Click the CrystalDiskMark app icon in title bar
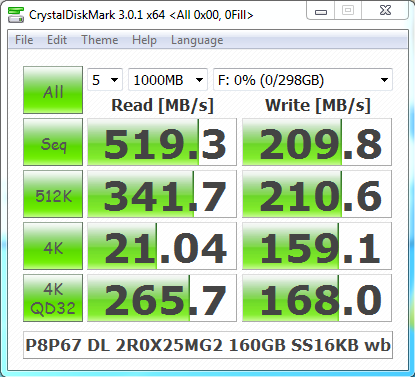Screen dimensions: 415x377 coord(16,15)
